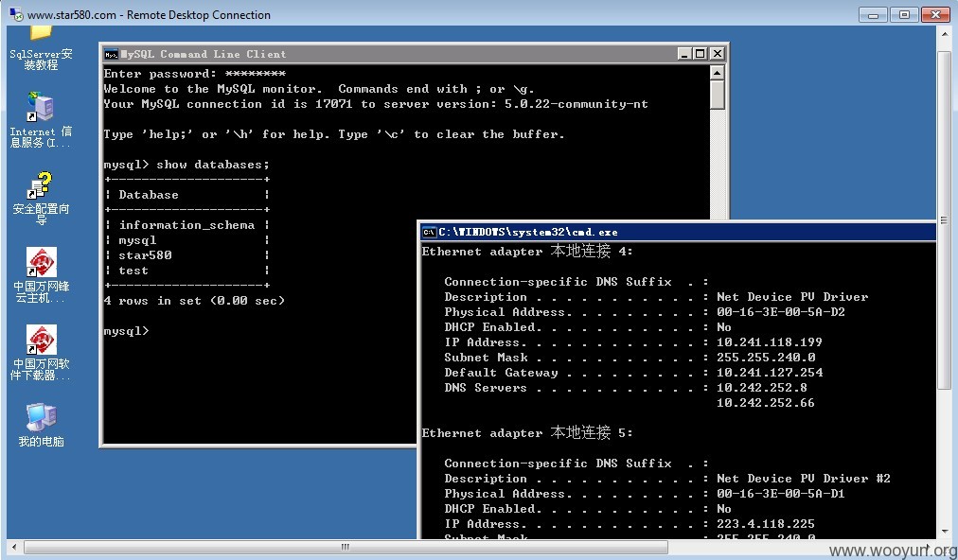Click 'Ethernet adapter 本地连接 5:' heading
This screenshot has height=560, width=958.
click(x=527, y=432)
